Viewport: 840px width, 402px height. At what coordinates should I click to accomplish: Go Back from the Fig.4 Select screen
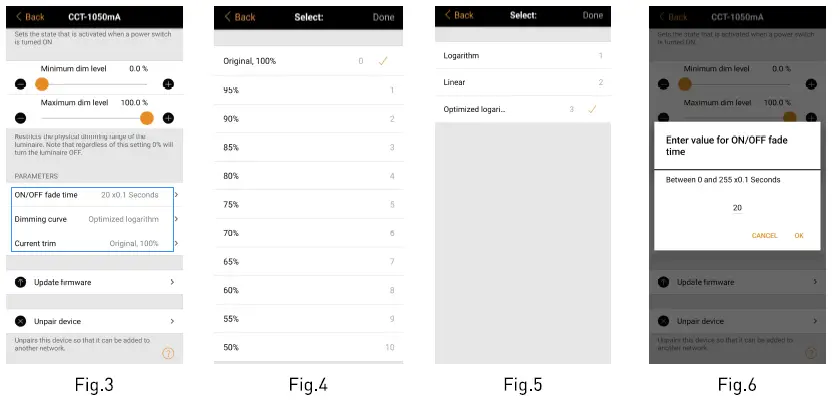pyautogui.click(x=239, y=17)
